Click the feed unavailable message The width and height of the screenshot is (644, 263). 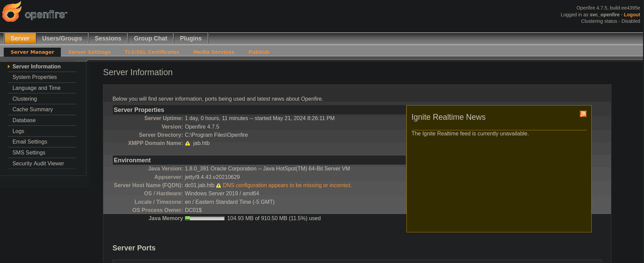pyautogui.click(x=470, y=134)
